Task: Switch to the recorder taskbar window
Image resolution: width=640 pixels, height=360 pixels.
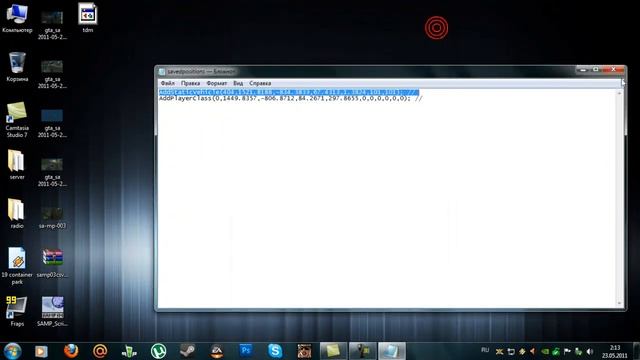Action: (362, 351)
